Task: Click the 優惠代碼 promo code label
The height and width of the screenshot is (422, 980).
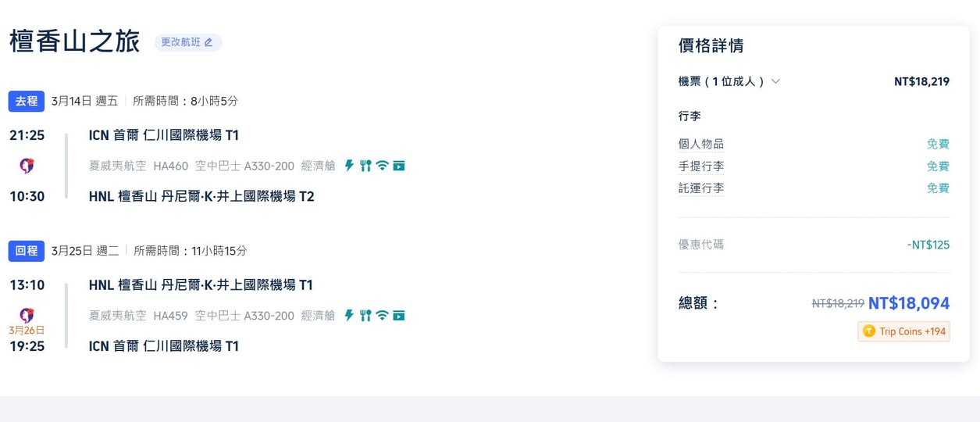Action: point(701,245)
